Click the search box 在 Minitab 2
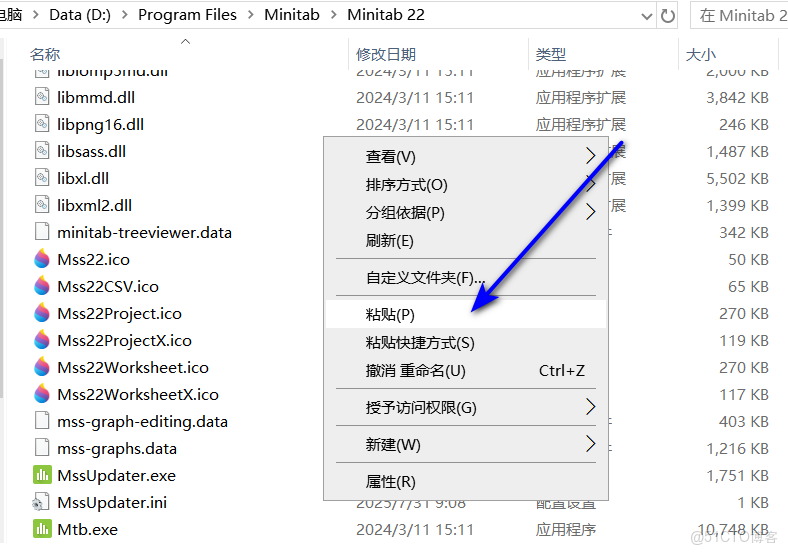 click(x=739, y=16)
